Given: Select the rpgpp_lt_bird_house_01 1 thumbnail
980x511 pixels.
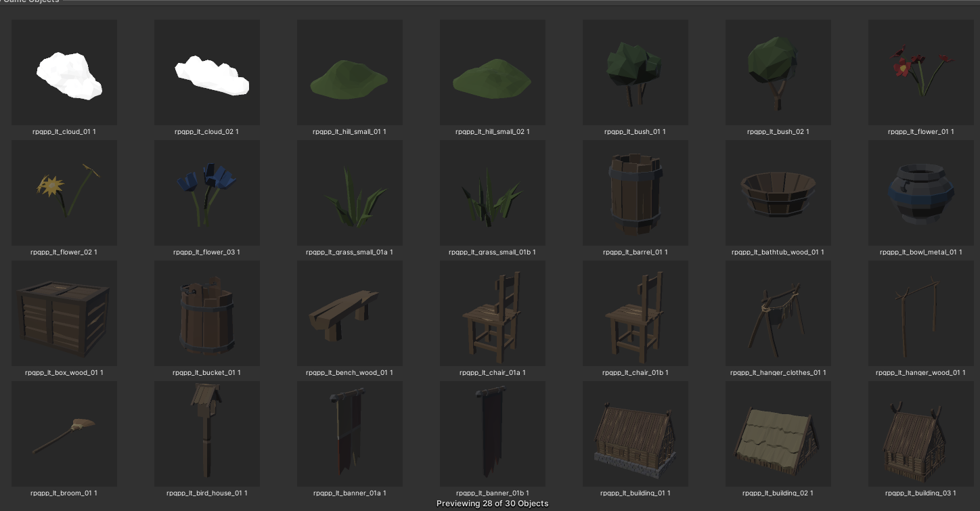Looking at the screenshot, I should click(207, 434).
